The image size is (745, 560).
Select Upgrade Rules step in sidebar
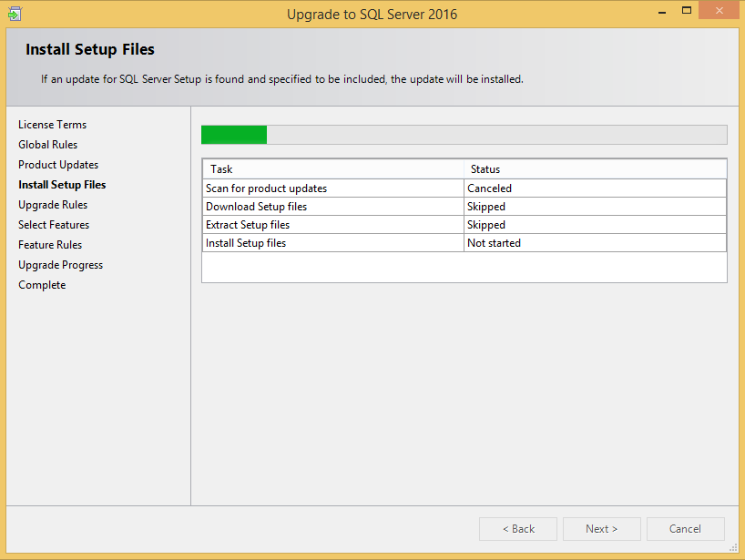pos(53,205)
